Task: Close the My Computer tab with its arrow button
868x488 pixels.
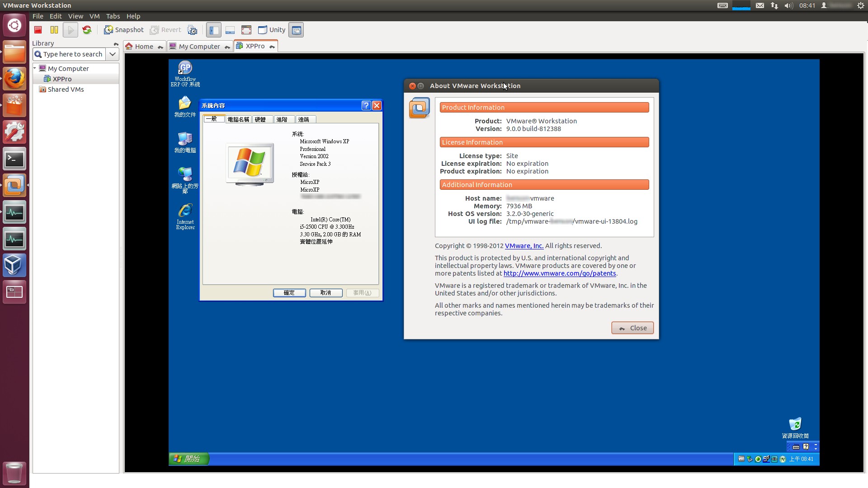Action: coord(227,47)
